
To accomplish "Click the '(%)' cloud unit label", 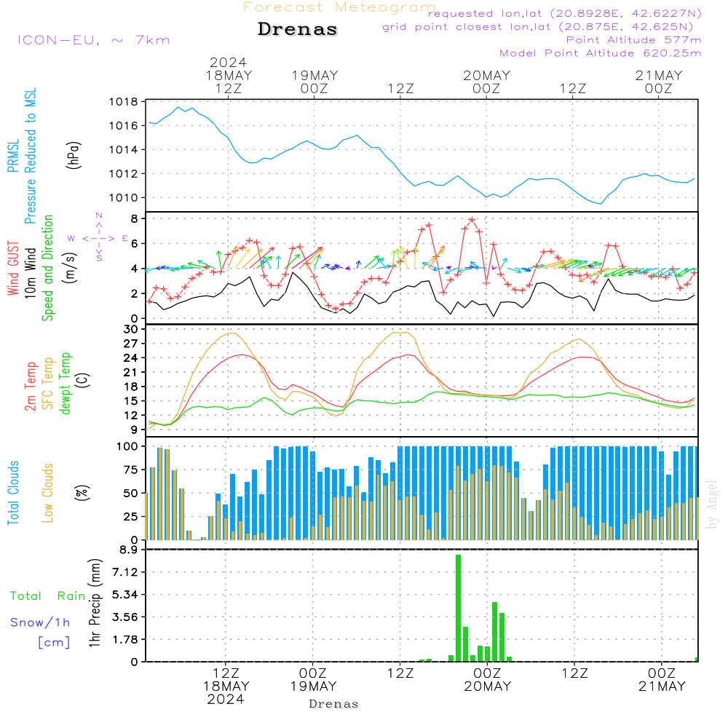I will 82,493.
